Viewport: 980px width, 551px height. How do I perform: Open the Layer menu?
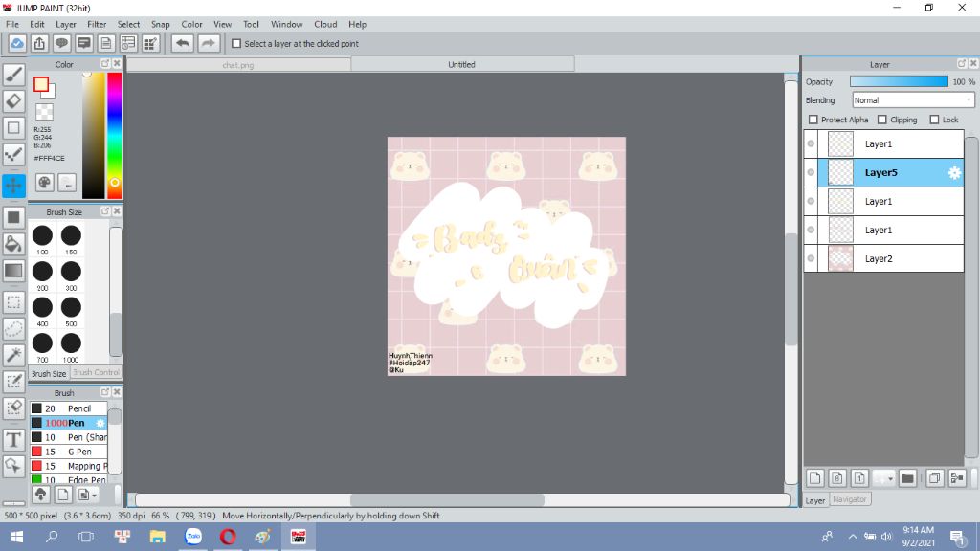[x=66, y=24]
